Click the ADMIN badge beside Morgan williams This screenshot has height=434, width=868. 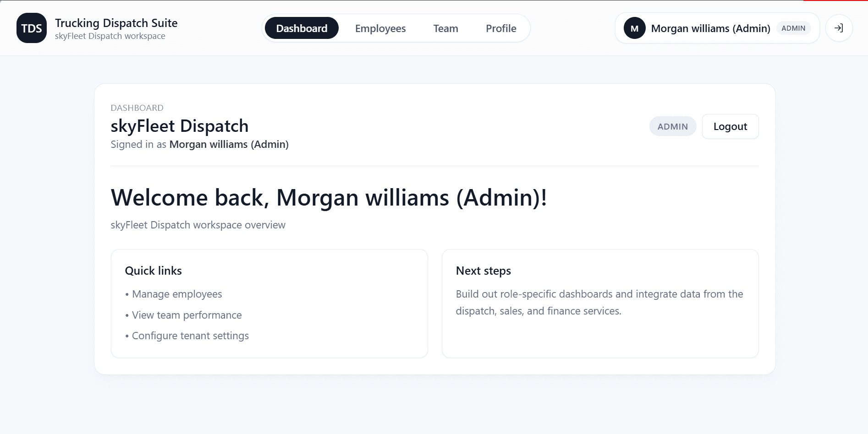click(794, 28)
